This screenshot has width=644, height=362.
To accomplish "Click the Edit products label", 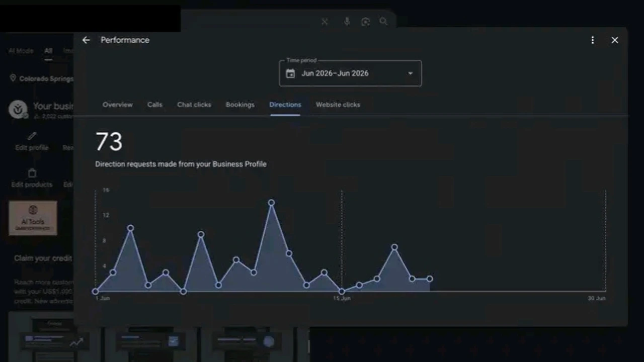I will (x=32, y=185).
